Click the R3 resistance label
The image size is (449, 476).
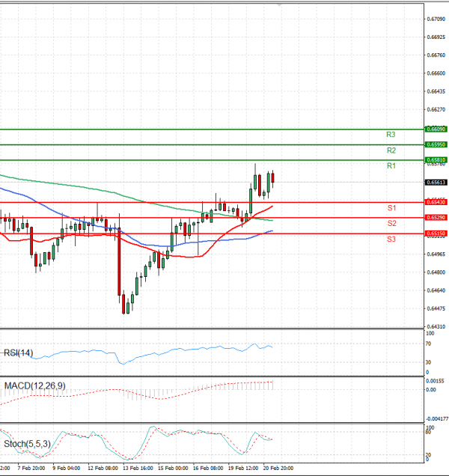(391, 135)
